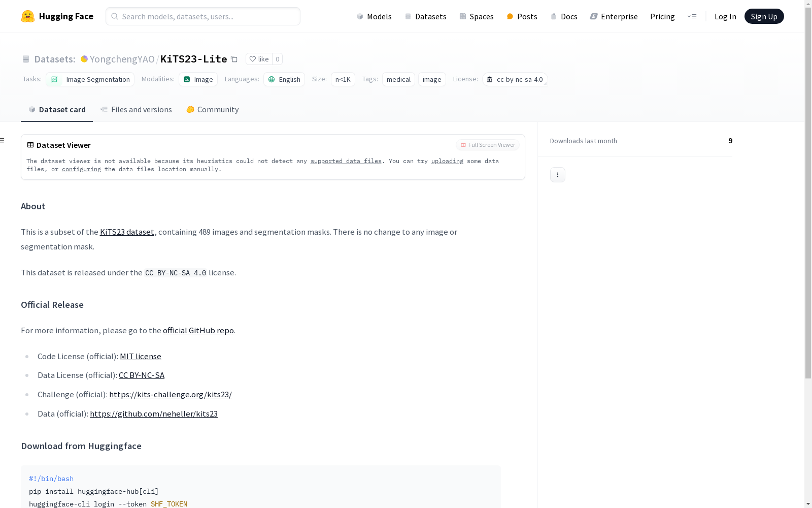Click the Datasets: breadcrumb label
812x508 pixels.
point(55,59)
